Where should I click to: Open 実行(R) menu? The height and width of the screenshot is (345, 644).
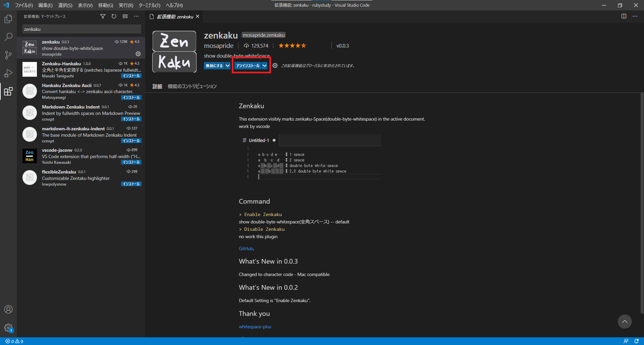(126, 5)
